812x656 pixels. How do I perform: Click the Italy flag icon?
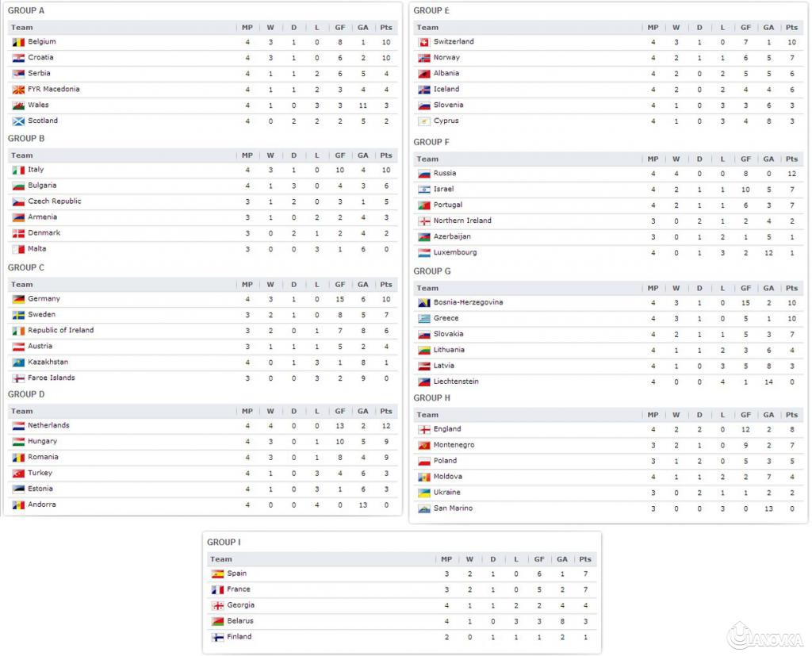[18, 170]
